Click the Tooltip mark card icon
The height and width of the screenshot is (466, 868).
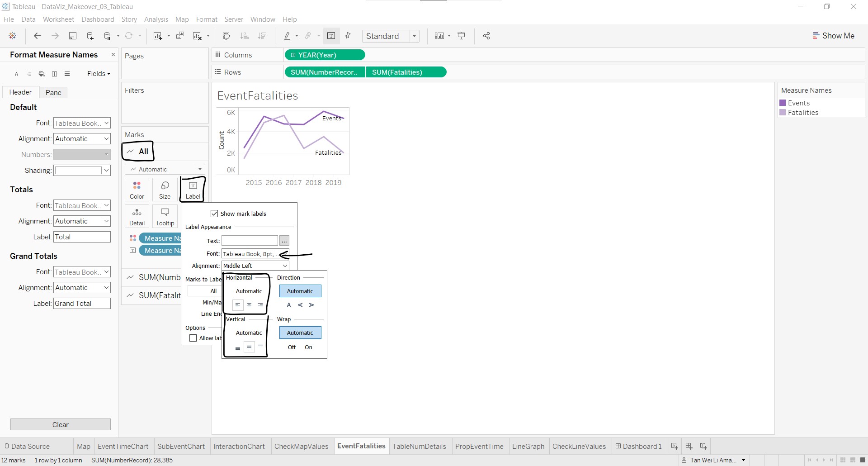(165, 216)
